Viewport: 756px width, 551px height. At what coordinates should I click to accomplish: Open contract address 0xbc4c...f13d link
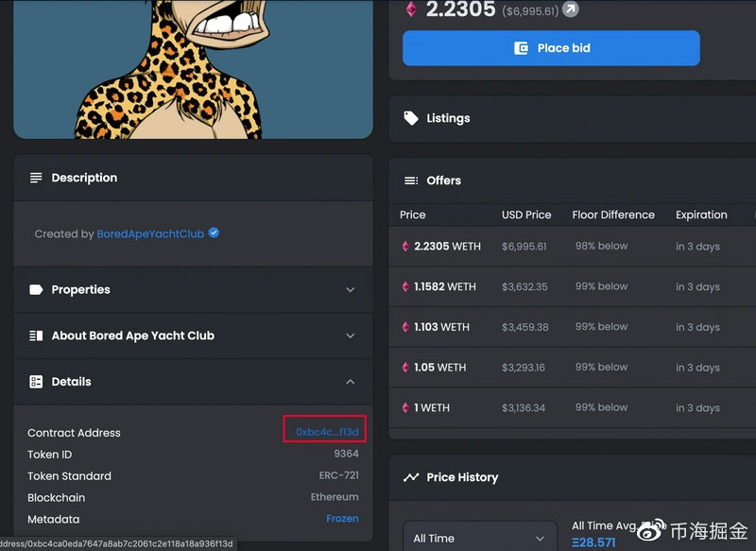(x=327, y=432)
